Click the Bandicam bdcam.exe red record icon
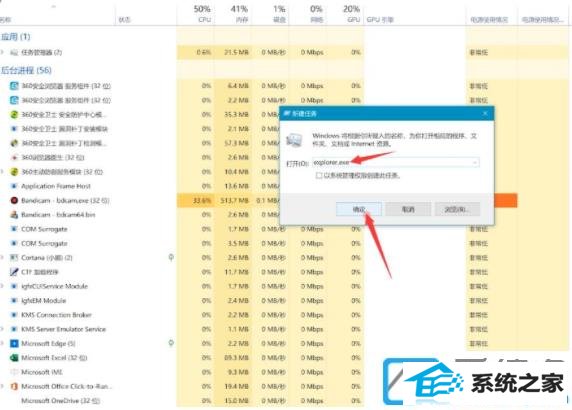This screenshot has width=572, height=410. point(14,200)
